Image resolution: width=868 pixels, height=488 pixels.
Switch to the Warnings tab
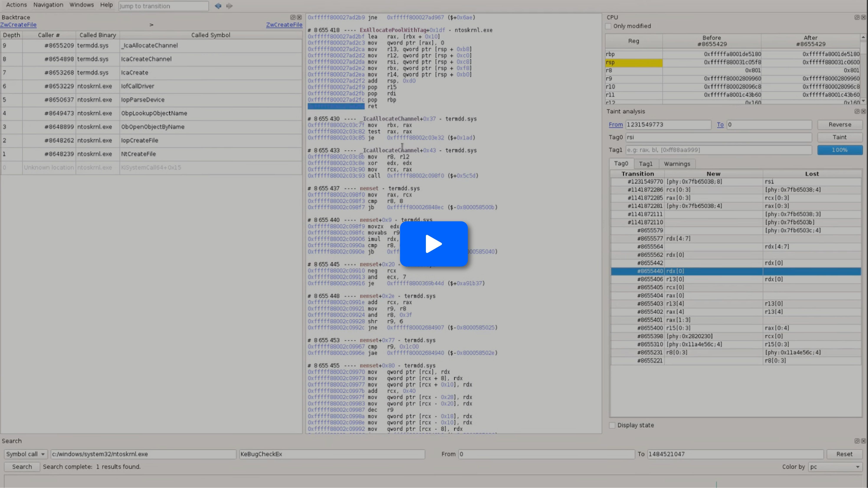677,164
